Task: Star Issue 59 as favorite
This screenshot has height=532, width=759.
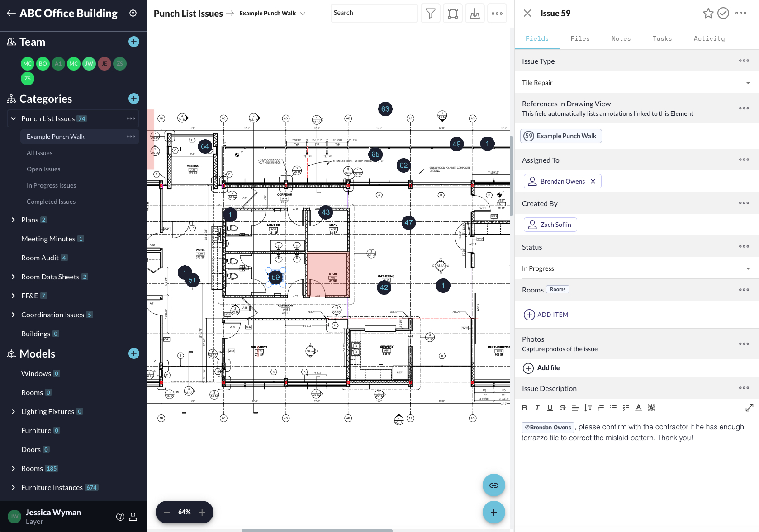Action: pos(708,13)
